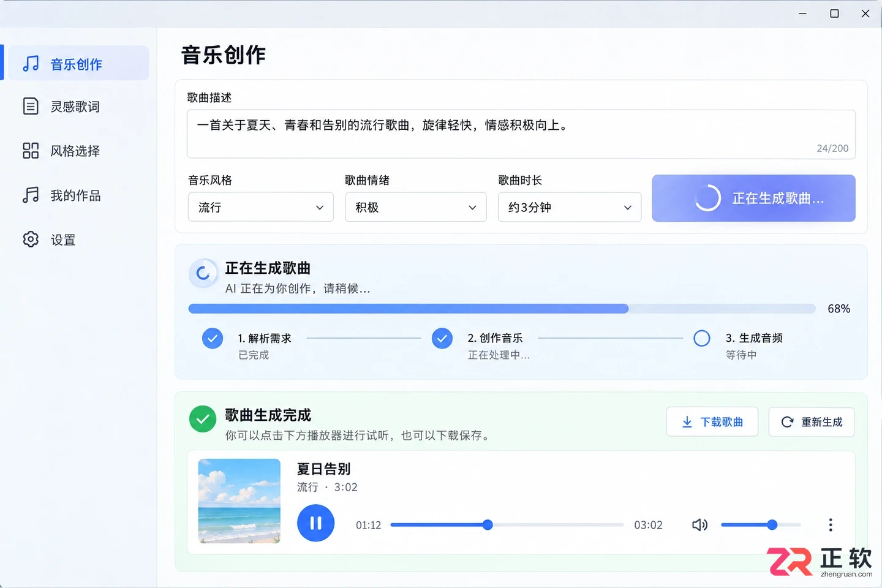Open the 歌曲时长 dropdown showing 约3分钟
This screenshot has height=588, width=882.
570,207
